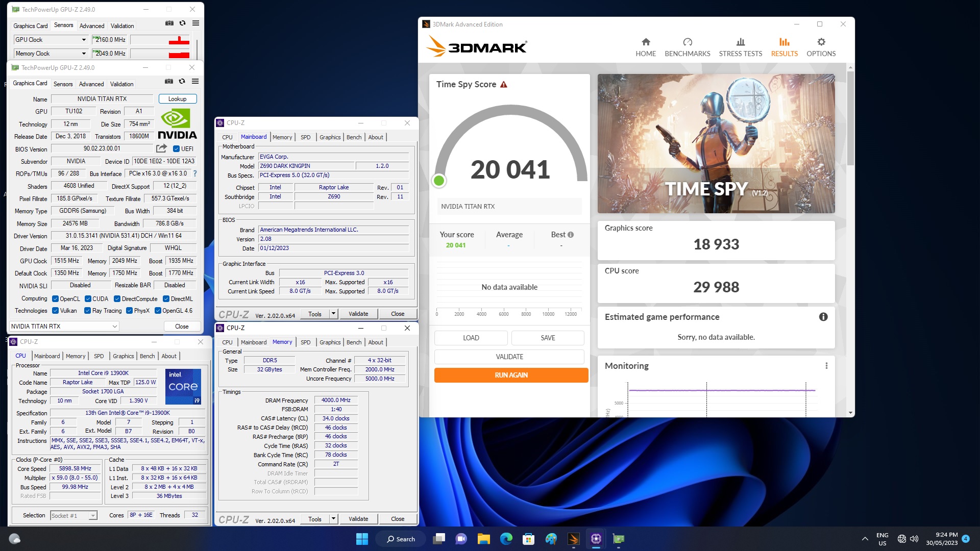
Task: Click the Best score info icon
Action: tap(571, 235)
